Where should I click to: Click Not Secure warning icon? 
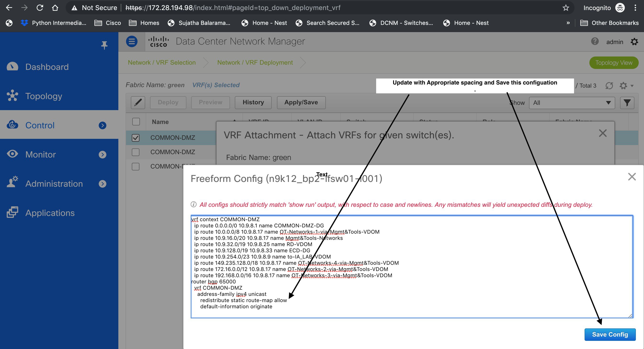click(x=74, y=8)
